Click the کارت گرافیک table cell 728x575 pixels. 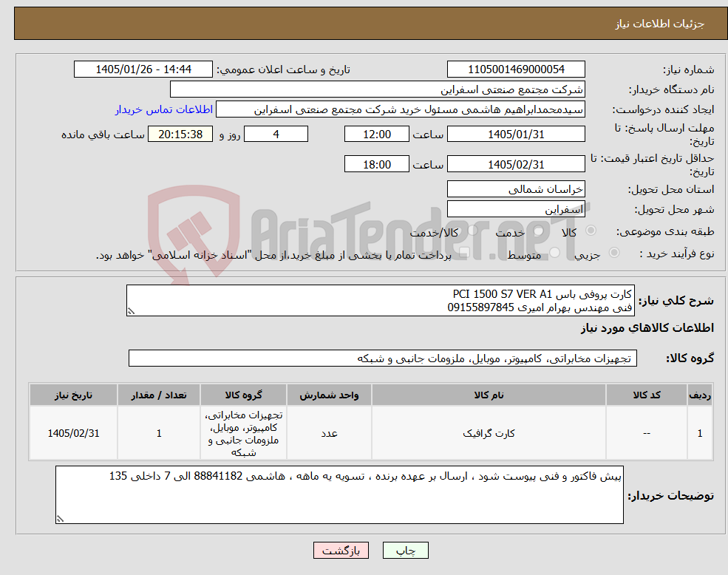pyautogui.click(x=489, y=433)
